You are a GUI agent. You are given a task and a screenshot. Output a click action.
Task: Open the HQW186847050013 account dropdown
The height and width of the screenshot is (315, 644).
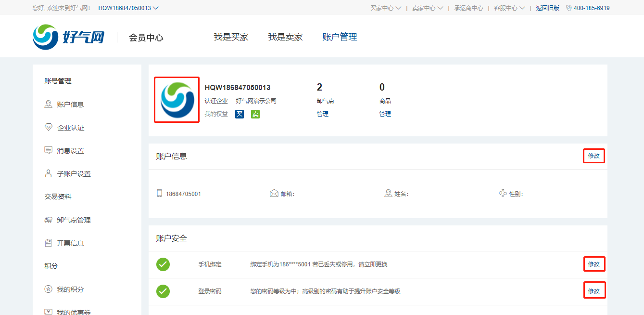[128, 8]
